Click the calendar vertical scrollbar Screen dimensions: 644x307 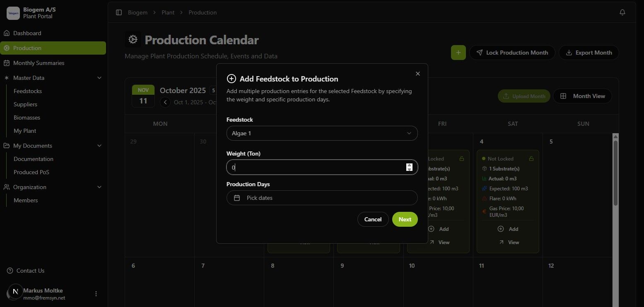615,173
